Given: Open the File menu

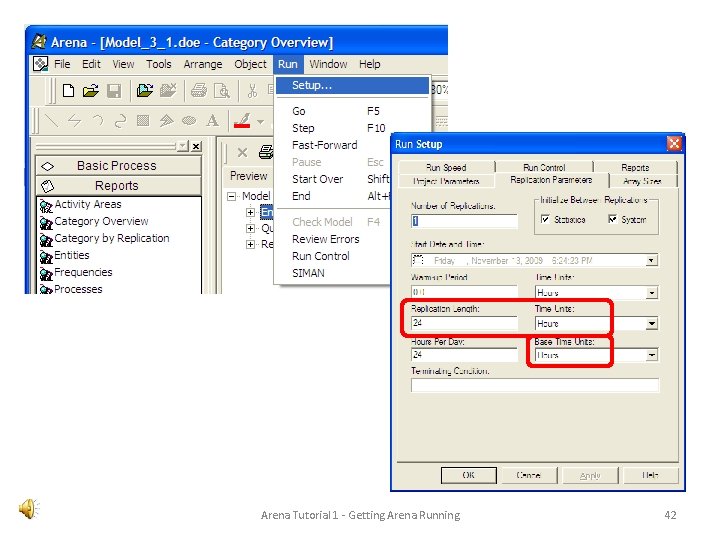Looking at the screenshot, I should tap(62, 64).
